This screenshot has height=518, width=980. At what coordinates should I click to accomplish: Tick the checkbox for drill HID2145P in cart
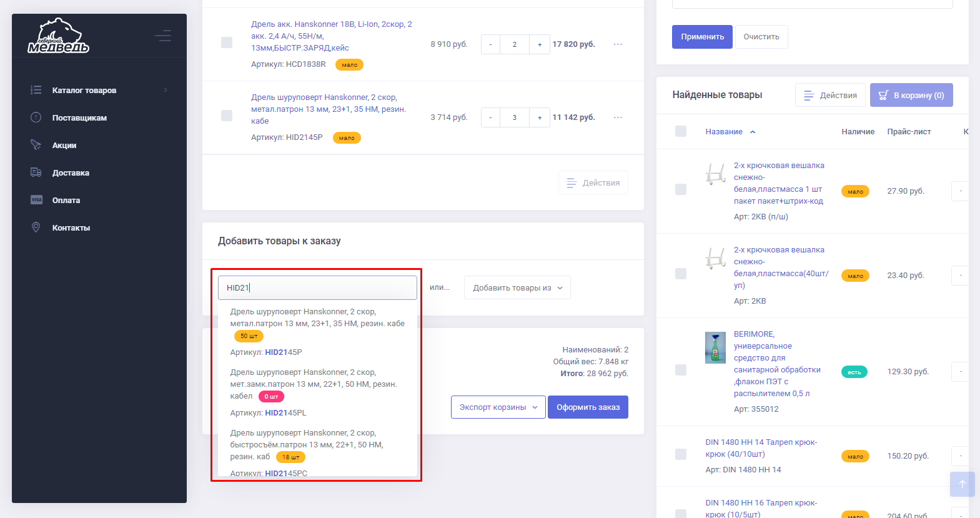227,116
